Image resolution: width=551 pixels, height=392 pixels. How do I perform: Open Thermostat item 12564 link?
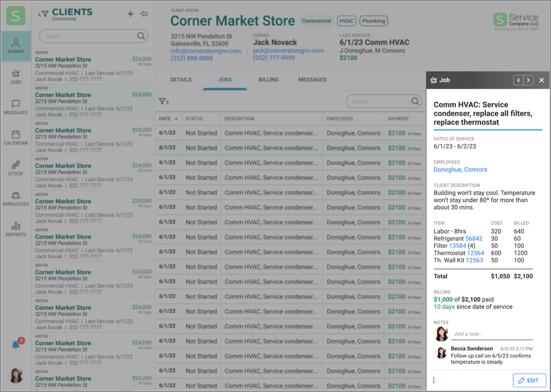pyautogui.click(x=475, y=253)
